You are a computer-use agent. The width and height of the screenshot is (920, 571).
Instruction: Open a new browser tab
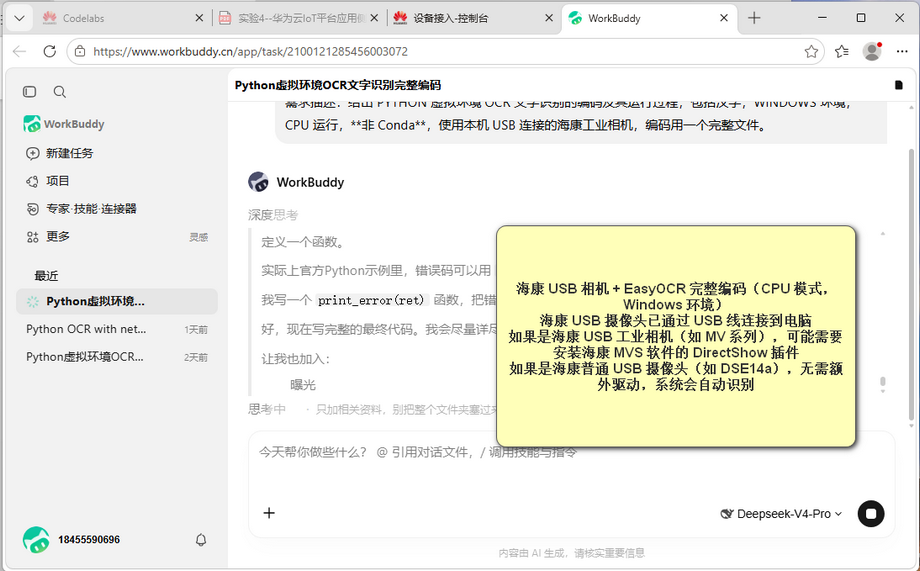pyautogui.click(x=754, y=18)
